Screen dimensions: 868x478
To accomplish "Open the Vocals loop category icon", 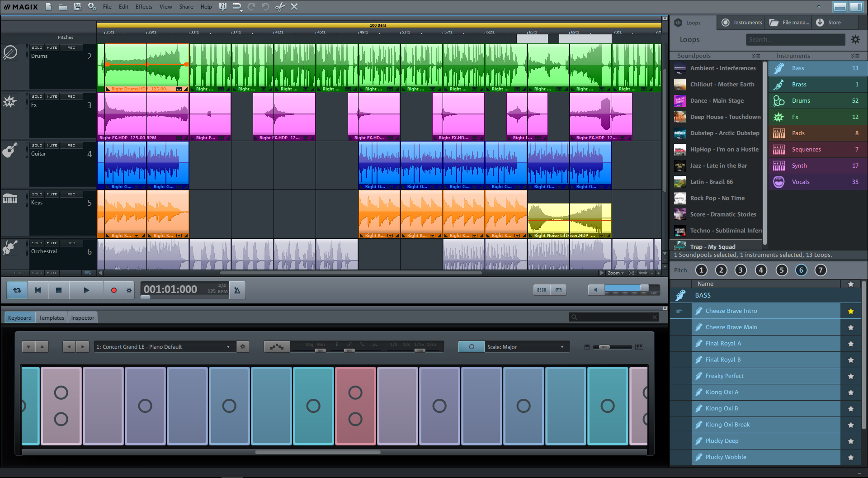I will [x=779, y=182].
